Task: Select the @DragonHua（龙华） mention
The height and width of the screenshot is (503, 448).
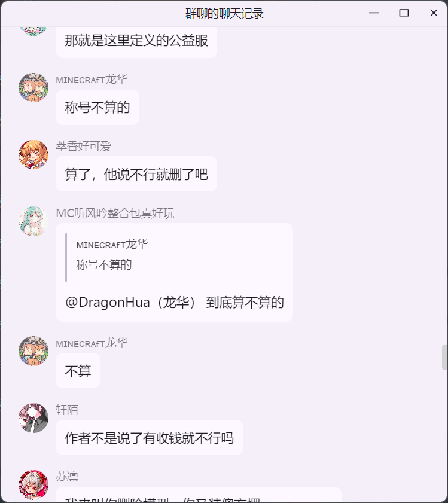Action: pos(130,303)
